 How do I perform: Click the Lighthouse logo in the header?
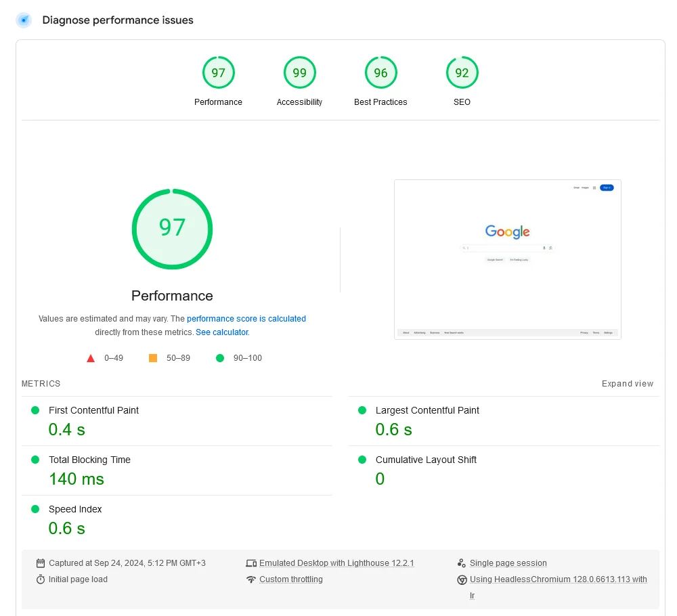(24, 20)
